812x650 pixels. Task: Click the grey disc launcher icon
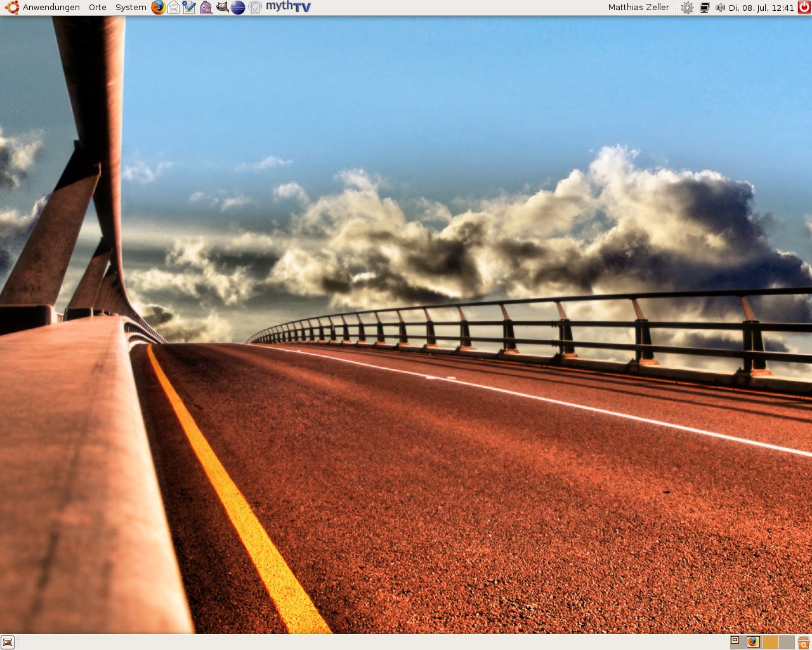(x=254, y=8)
